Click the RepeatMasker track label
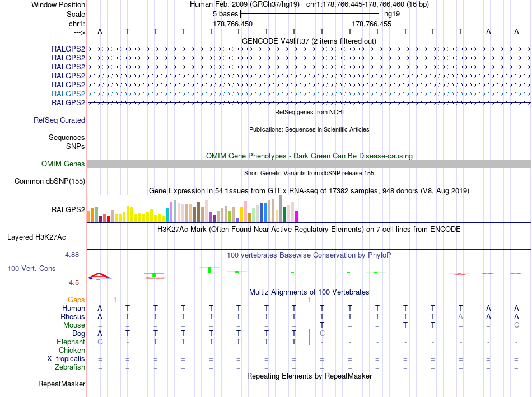This screenshot has width=532, height=397. pos(62,384)
